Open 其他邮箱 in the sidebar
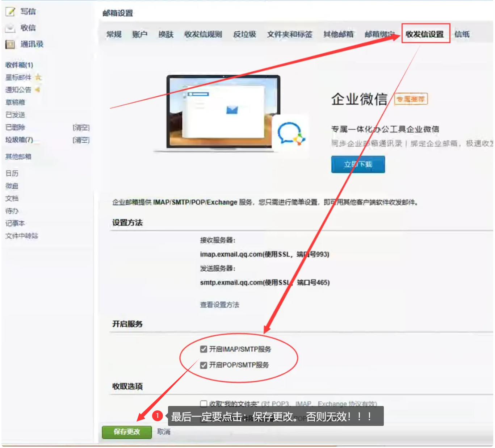The image size is (495, 448). coord(18,156)
